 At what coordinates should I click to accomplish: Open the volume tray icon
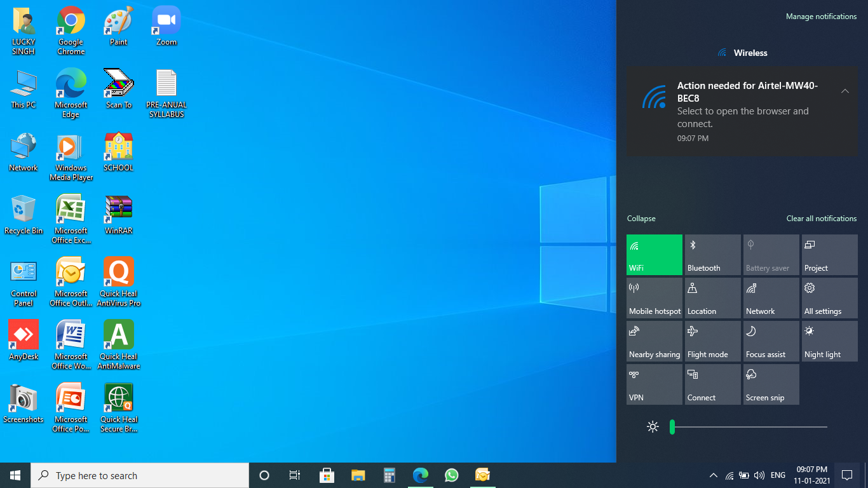(759, 475)
